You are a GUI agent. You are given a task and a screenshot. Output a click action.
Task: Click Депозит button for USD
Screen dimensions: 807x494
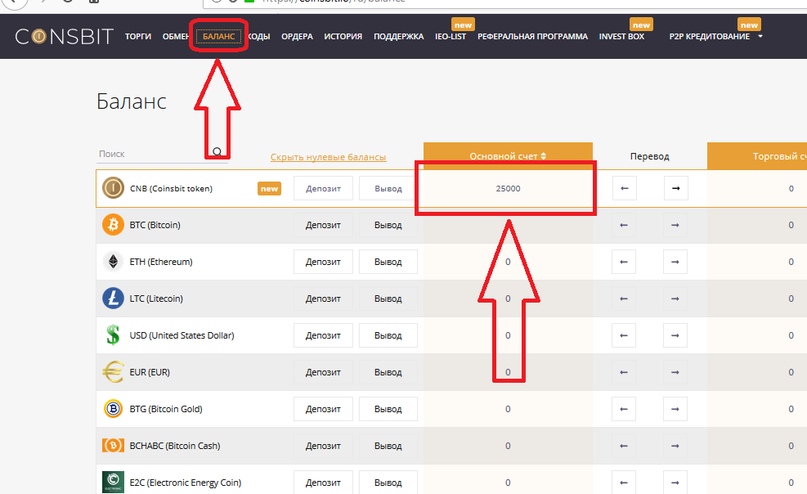click(323, 336)
